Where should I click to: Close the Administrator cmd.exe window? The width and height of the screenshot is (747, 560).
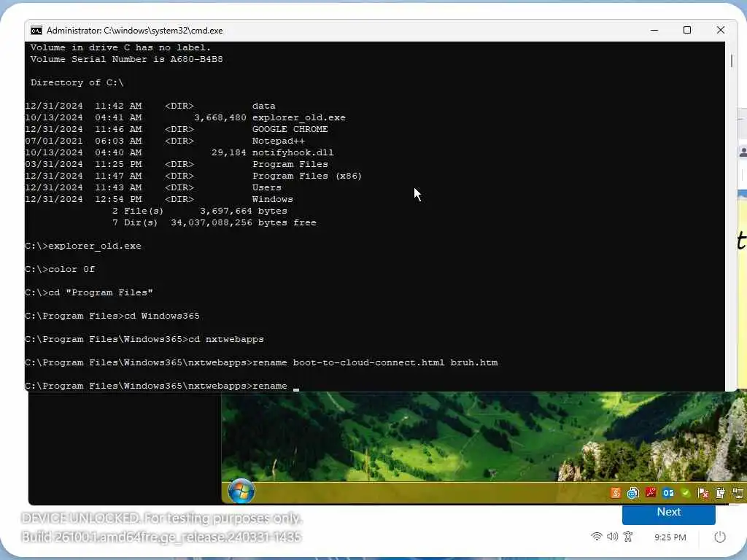pos(720,31)
